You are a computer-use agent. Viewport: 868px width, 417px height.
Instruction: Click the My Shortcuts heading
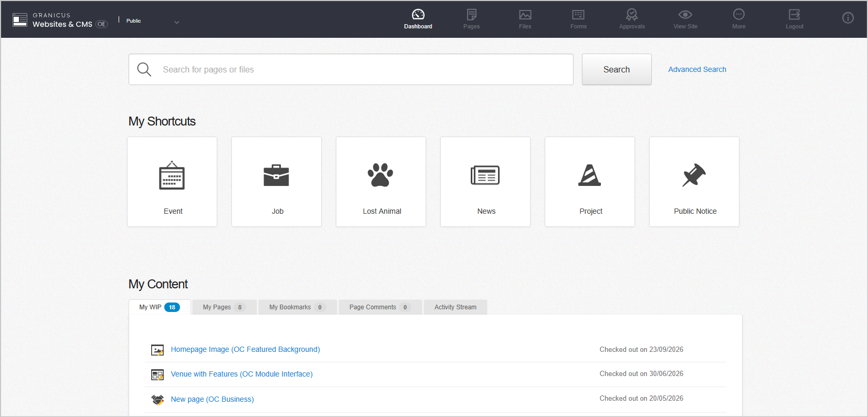[x=162, y=121]
